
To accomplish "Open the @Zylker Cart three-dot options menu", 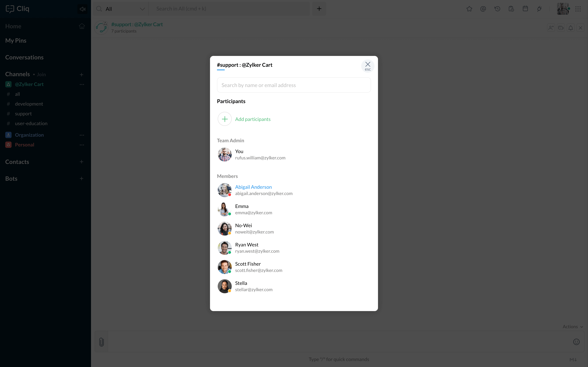I will tap(82, 84).
